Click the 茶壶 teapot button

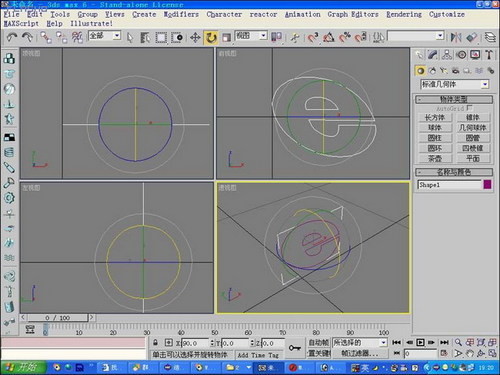(x=435, y=159)
